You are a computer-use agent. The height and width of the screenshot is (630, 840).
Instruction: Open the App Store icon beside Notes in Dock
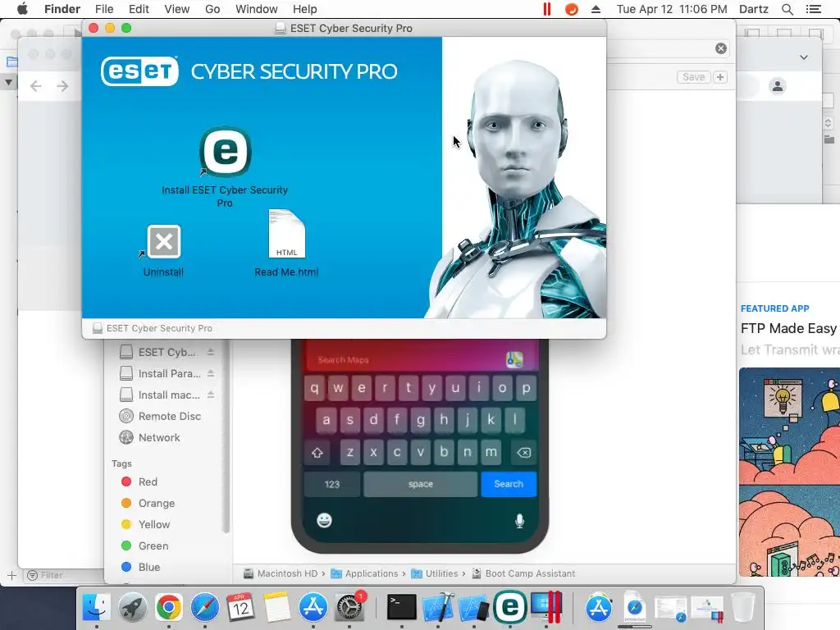click(313, 608)
